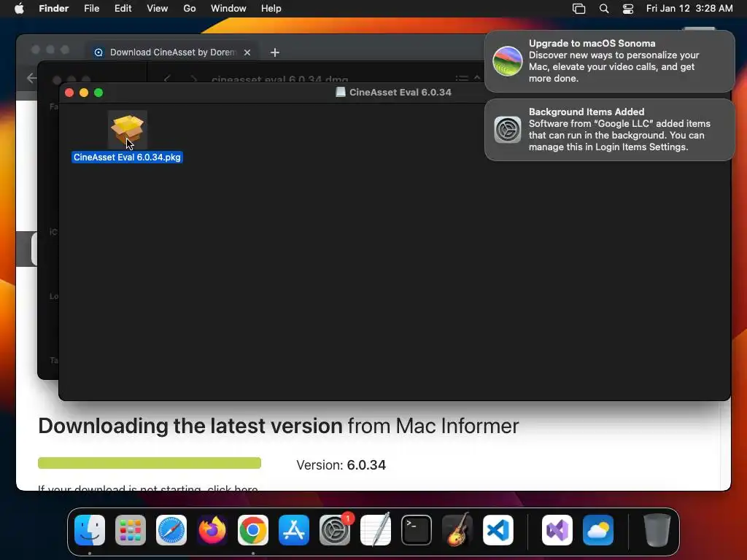Viewport: 747px width, 560px height.
Task: Open Visual Studio Code from the Dock
Action: tap(498, 530)
